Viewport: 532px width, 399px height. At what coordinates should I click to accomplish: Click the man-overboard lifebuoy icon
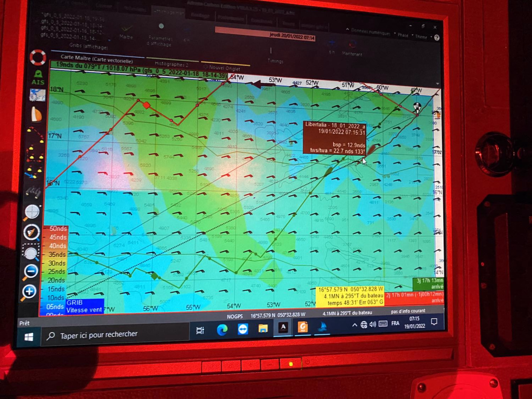pyautogui.click(x=38, y=57)
